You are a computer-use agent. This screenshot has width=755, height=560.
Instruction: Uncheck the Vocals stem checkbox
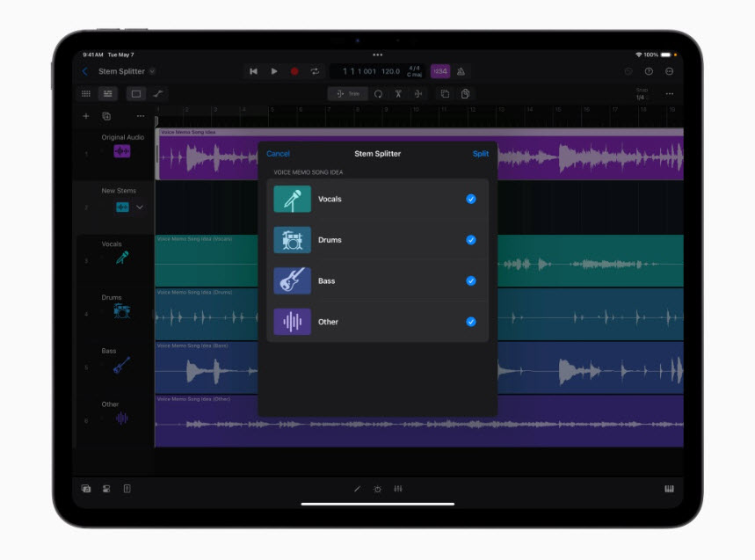[471, 199]
